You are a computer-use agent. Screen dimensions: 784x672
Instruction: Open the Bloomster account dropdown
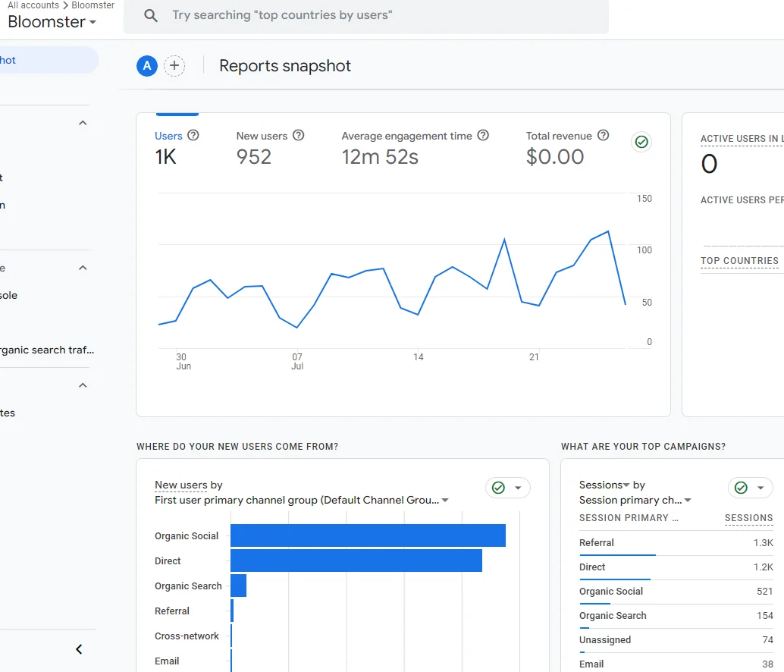tap(52, 22)
